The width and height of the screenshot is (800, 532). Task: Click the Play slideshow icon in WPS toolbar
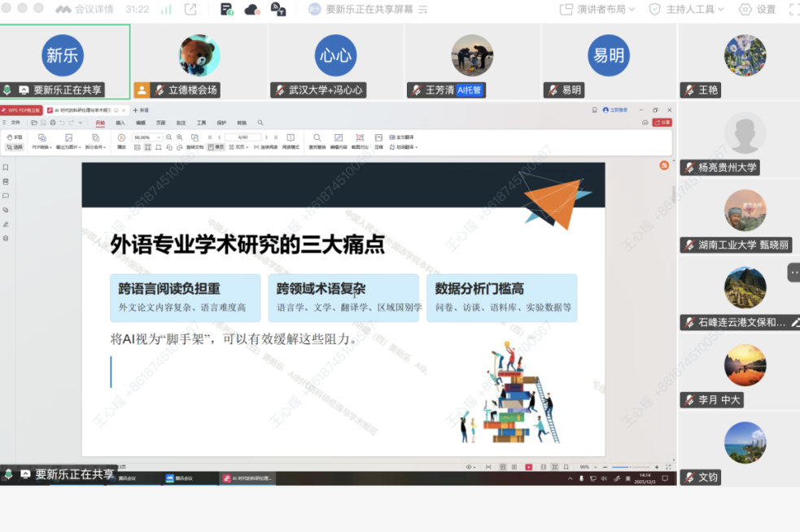(x=121, y=137)
